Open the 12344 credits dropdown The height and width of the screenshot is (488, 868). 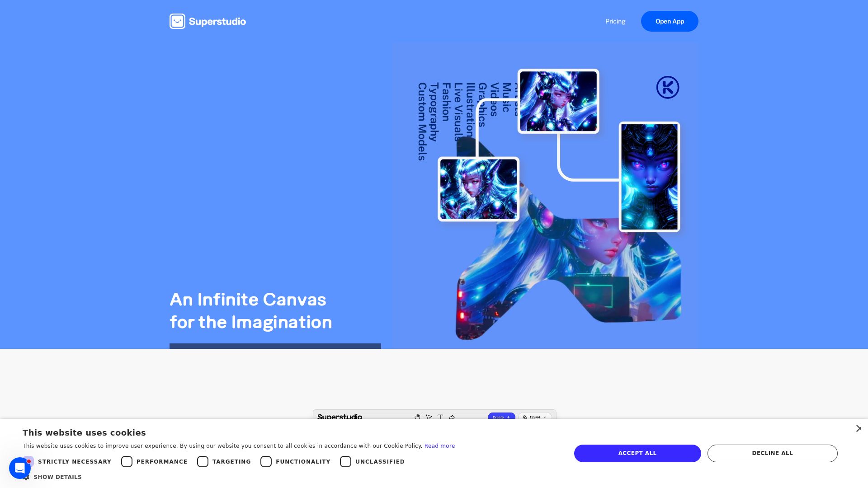(535, 417)
